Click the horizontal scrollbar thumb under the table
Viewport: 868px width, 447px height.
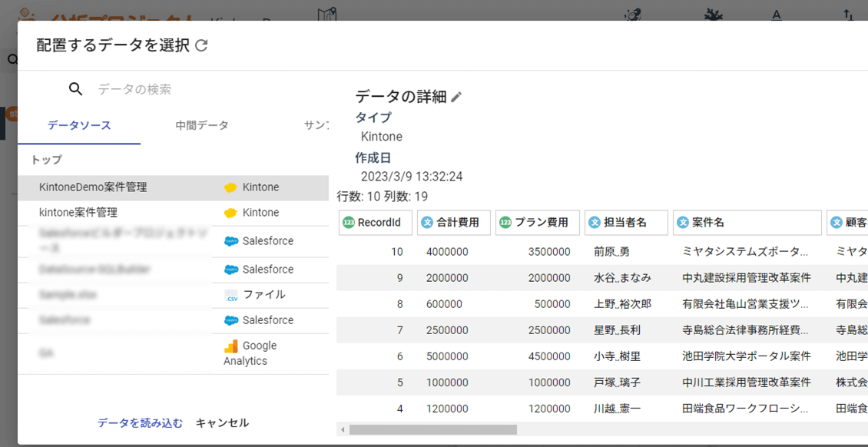coord(432,430)
